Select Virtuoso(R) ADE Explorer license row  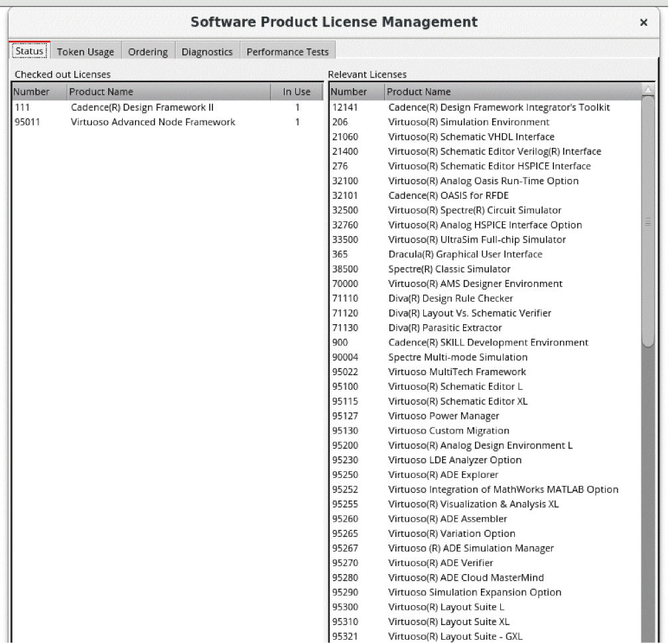pyautogui.click(x=442, y=475)
